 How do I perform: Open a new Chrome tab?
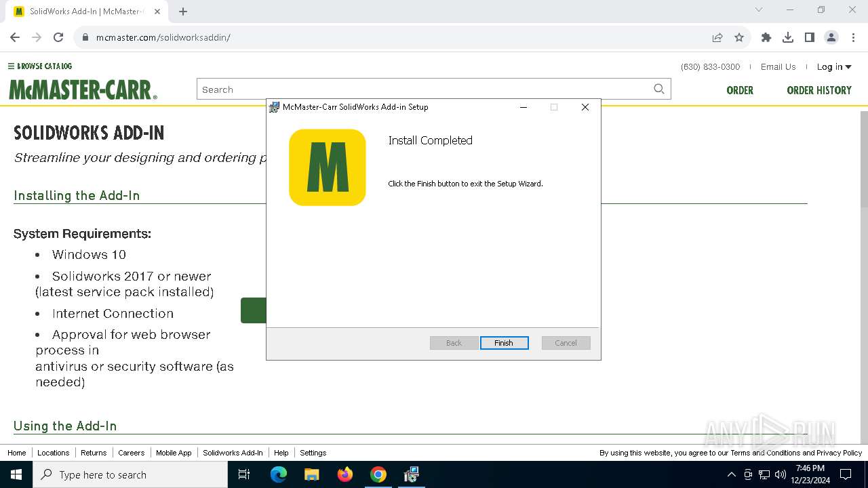point(183,12)
